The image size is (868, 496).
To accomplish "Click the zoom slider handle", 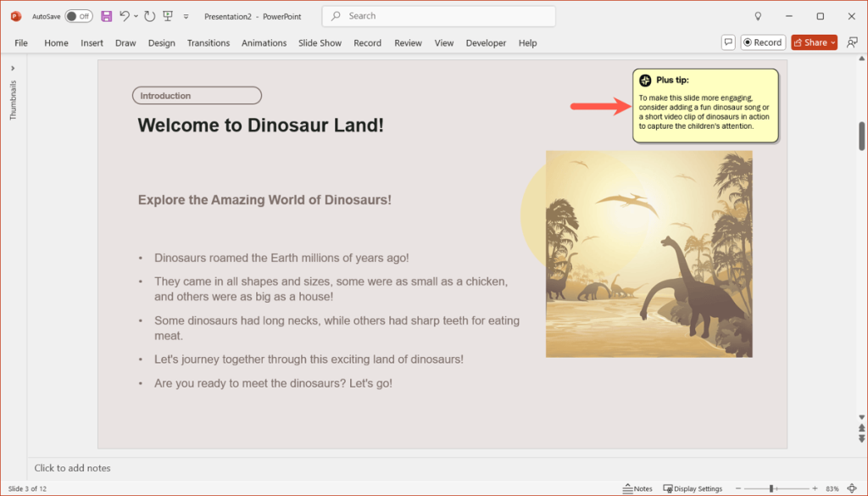I will [771, 488].
